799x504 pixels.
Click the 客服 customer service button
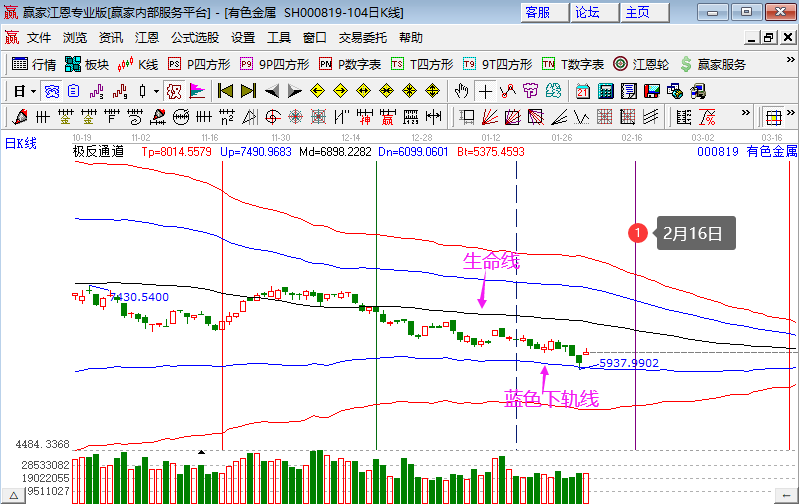point(545,13)
